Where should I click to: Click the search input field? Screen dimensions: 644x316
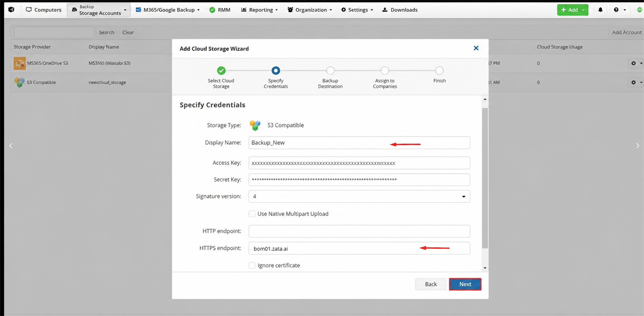coord(54,32)
